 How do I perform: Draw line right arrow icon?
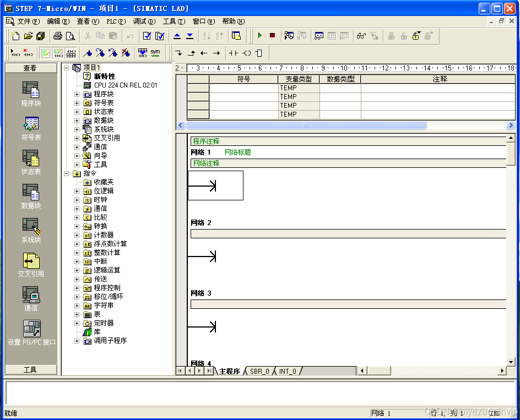coord(216,53)
